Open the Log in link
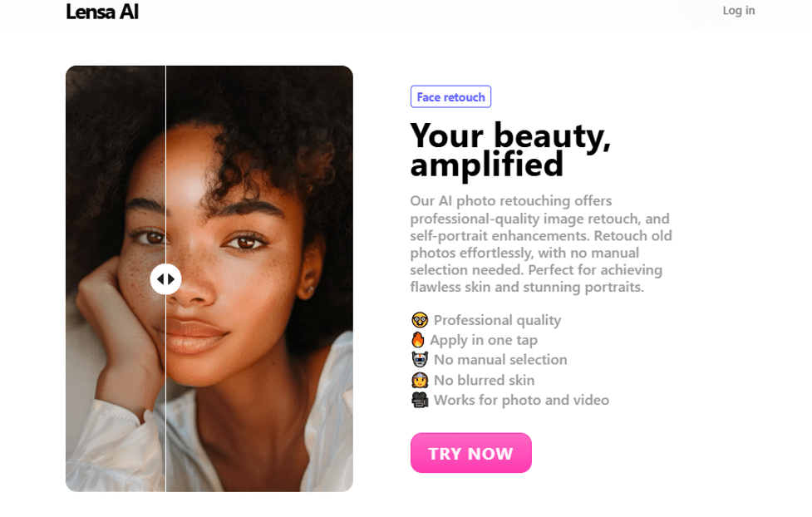The width and height of the screenshot is (812, 517). coord(738,11)
